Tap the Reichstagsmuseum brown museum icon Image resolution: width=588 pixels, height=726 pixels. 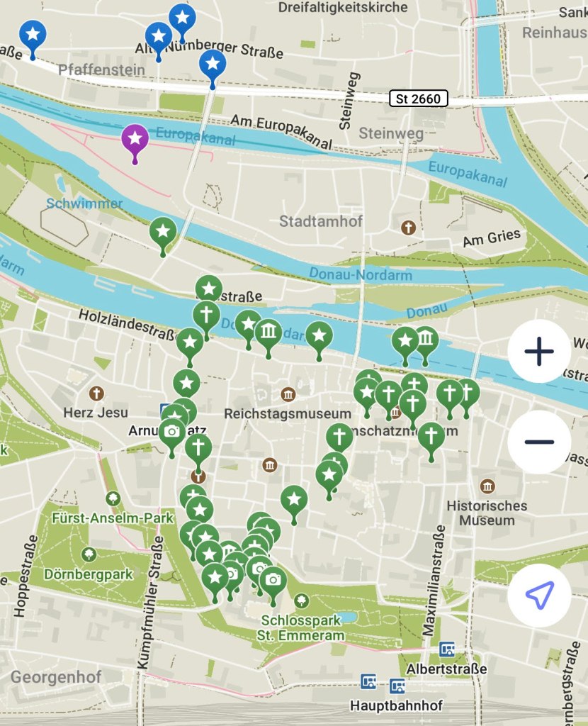coord(288,394)
